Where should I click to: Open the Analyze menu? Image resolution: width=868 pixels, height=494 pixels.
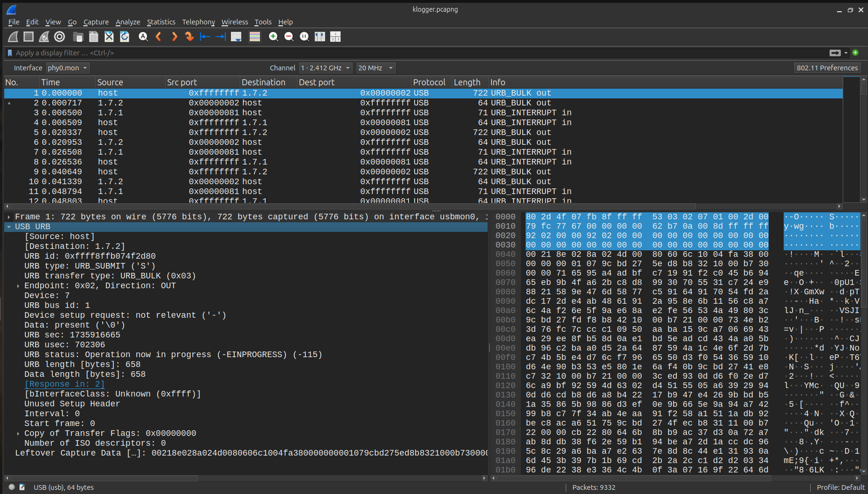pyautogui.click(x=128, y=22)
